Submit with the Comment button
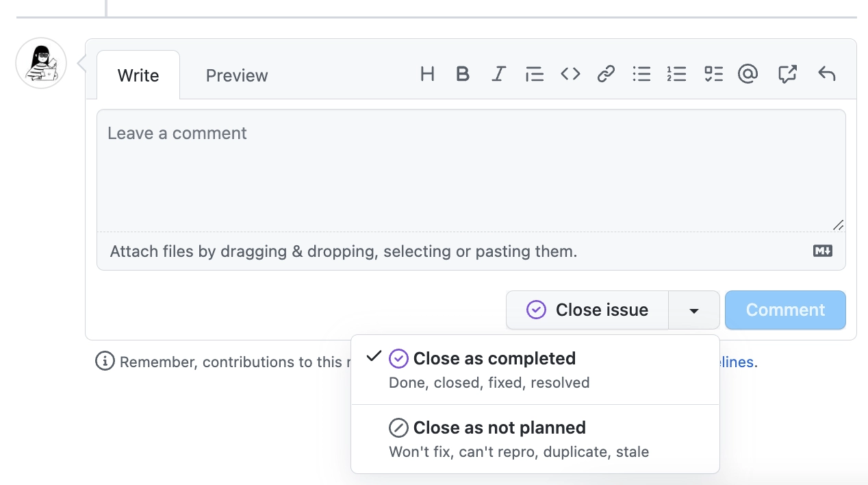This screenshot has height=485, width=868. click(x=785, y=310)
